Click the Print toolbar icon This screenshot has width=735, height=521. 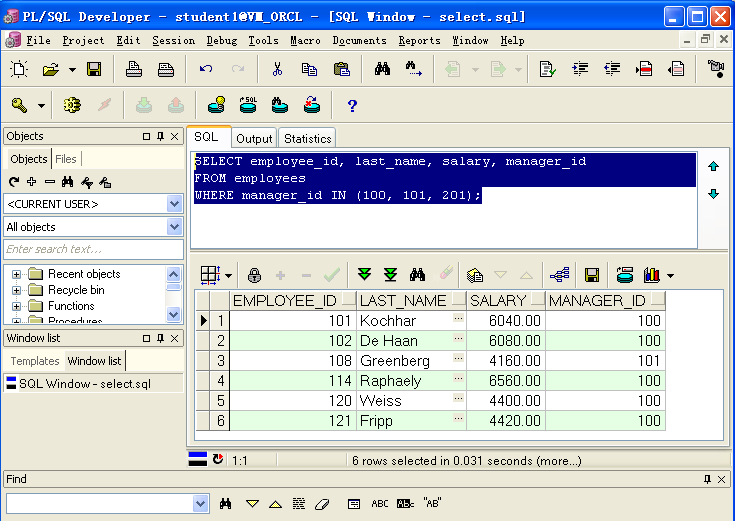[134, 69]
